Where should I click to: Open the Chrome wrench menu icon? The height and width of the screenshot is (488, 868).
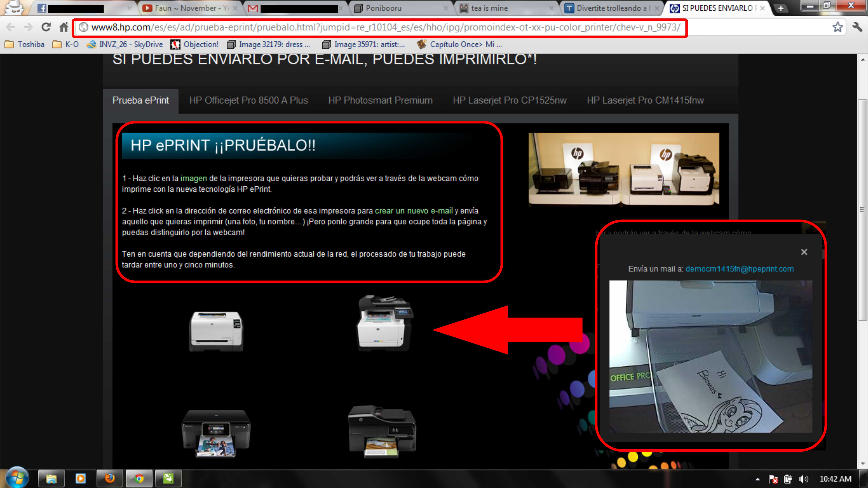click(x=857, y=27)
